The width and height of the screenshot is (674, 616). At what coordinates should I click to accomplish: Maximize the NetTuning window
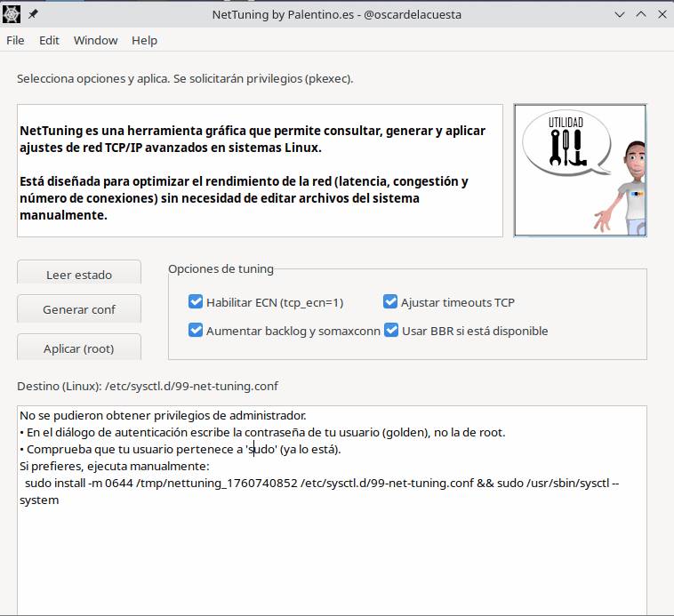[x=640, y=14]
